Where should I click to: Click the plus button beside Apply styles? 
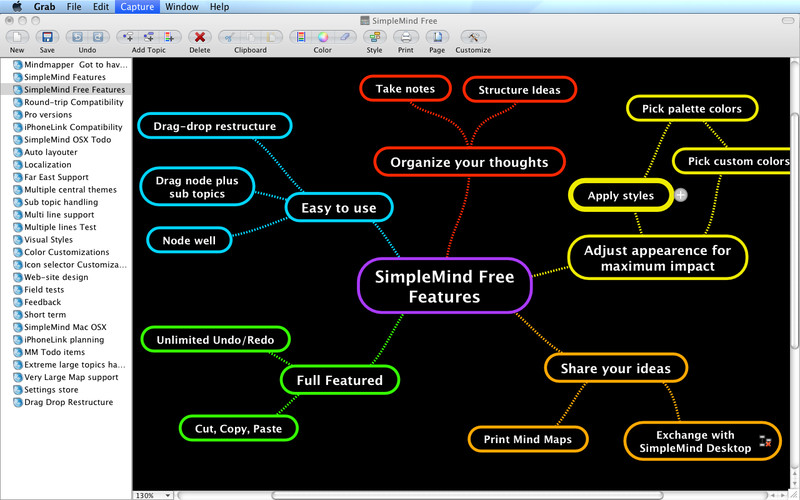click(681, 195)
